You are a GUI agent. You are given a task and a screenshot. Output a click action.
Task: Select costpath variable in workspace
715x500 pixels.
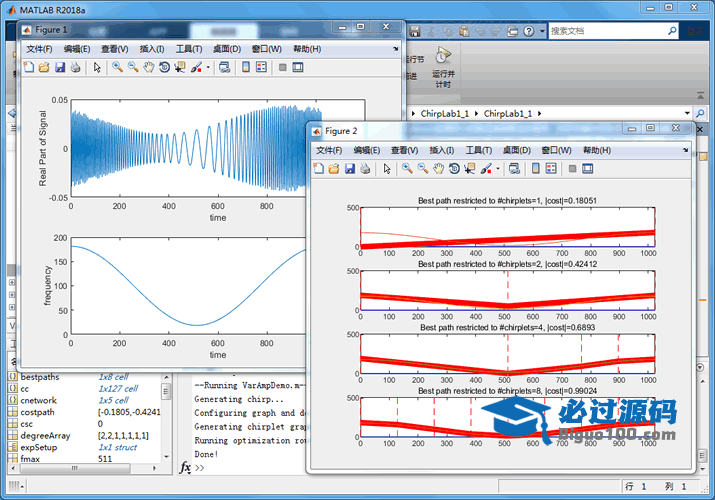pos(37,412)
